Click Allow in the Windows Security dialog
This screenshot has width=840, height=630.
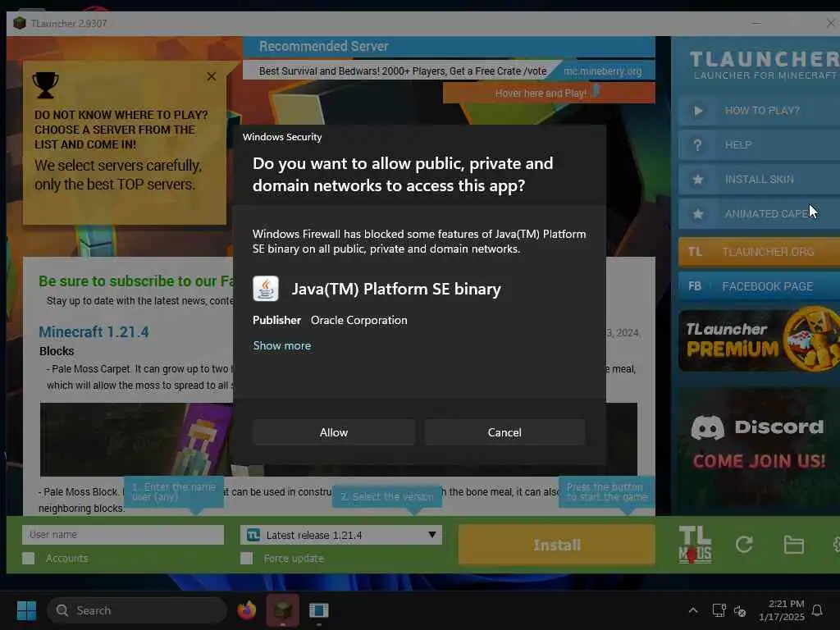334,432
